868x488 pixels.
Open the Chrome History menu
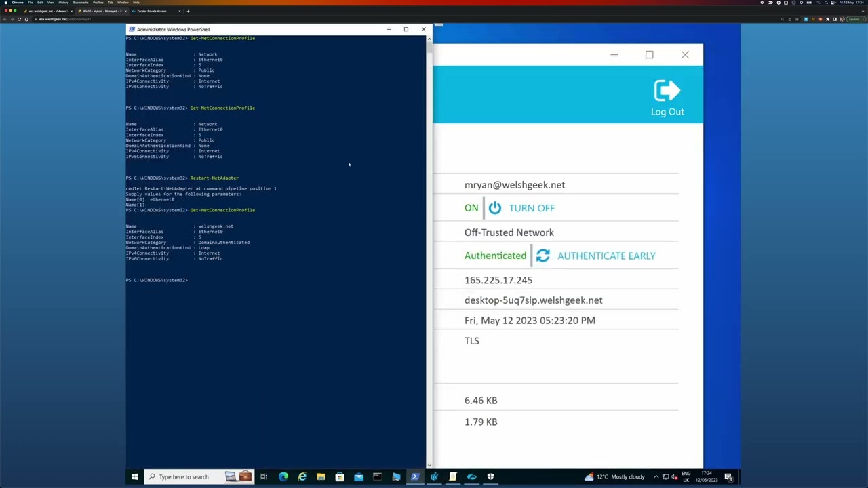click(x=64, y=3)
